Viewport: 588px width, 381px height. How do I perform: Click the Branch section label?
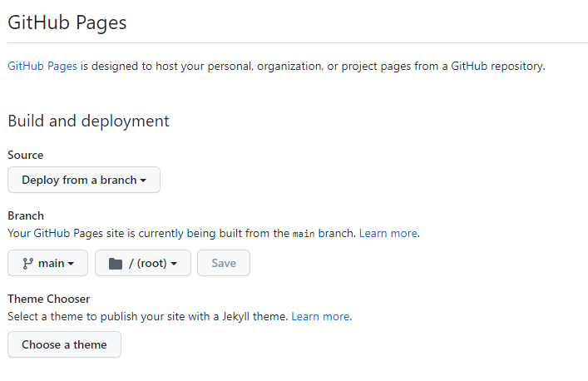(26, 215)
